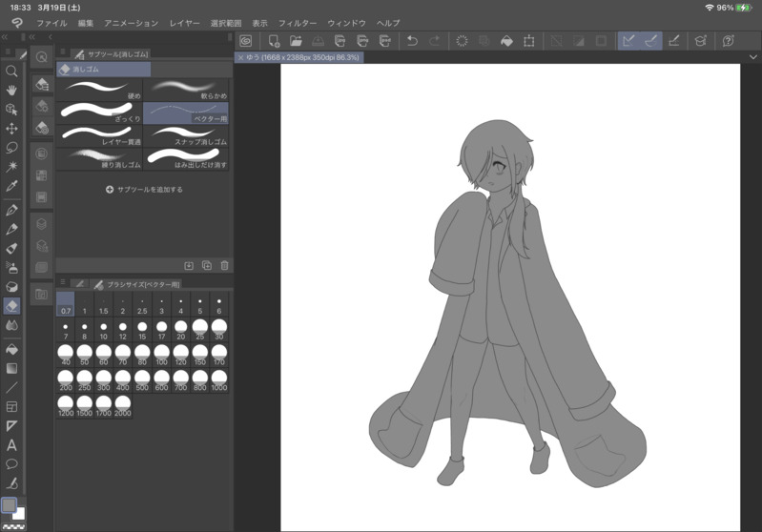Viewport: 762px width, 532px height.
Task: Select the Auto select magic wand tool
Action: coord(11,167)
